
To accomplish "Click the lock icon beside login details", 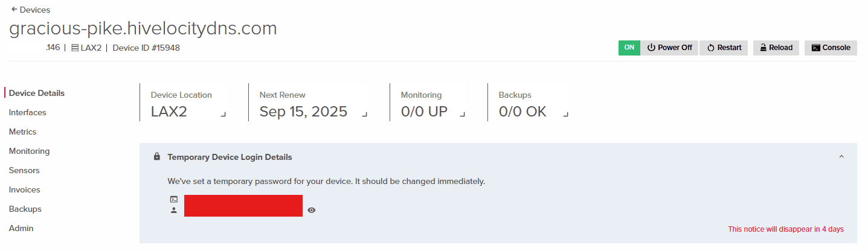I will (x=157, y=157).
